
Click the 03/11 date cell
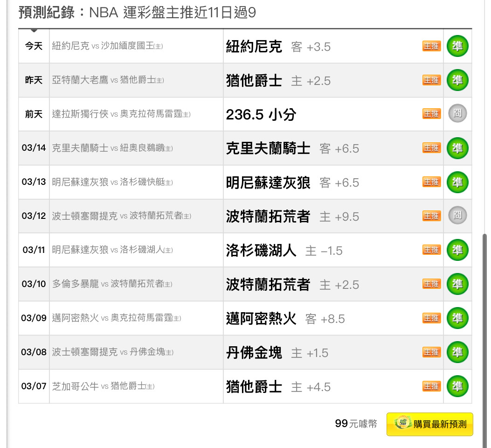34,250
